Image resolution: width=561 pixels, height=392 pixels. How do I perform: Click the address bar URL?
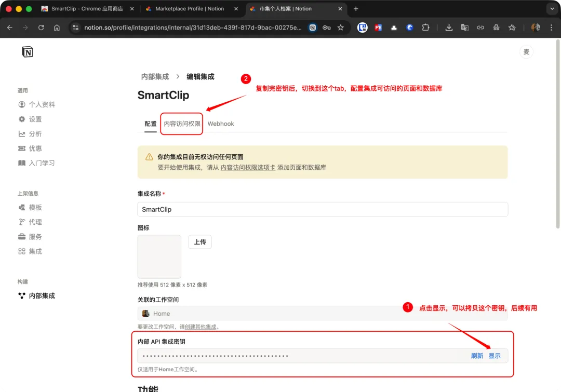point(193,28)
